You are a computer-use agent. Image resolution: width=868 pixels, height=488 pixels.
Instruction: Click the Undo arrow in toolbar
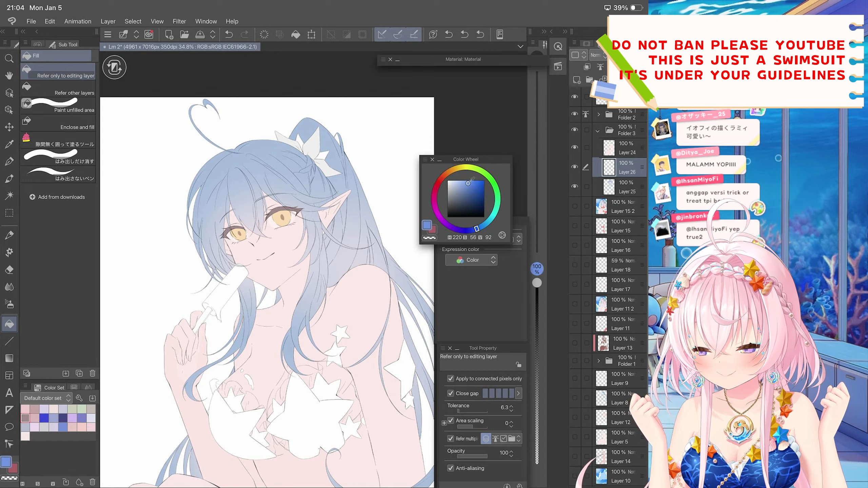[x=229, y=34]
